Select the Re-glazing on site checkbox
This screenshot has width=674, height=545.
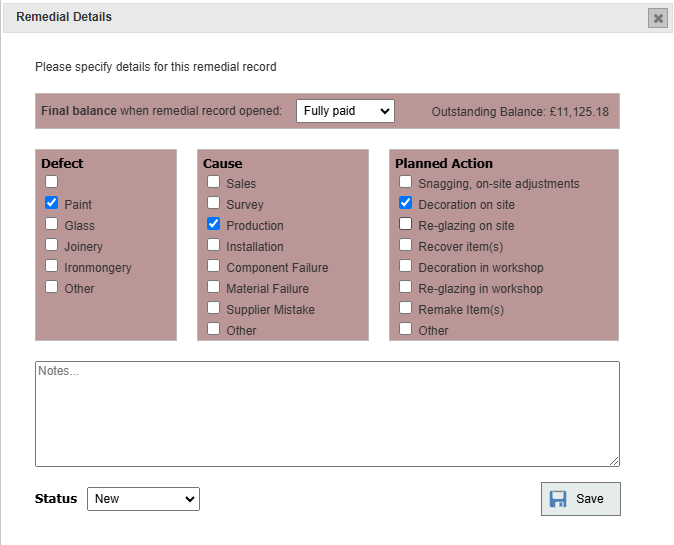pyautogui.click(x=406, y=224)
